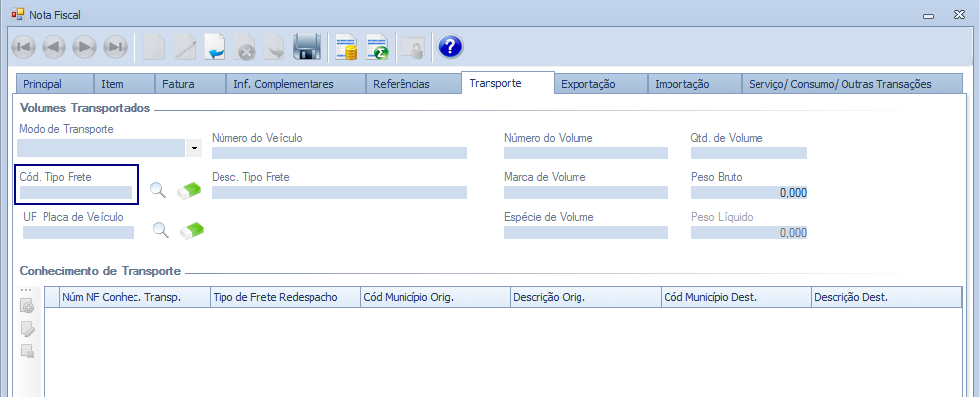Screen dimensions: 980x397
Task: Switch to the Principal tab
Action: tap(53, 84)
